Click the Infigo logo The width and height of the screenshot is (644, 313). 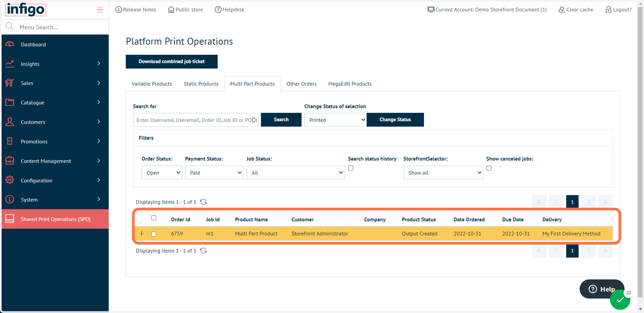pyautogui.click(x=26, y=10)
